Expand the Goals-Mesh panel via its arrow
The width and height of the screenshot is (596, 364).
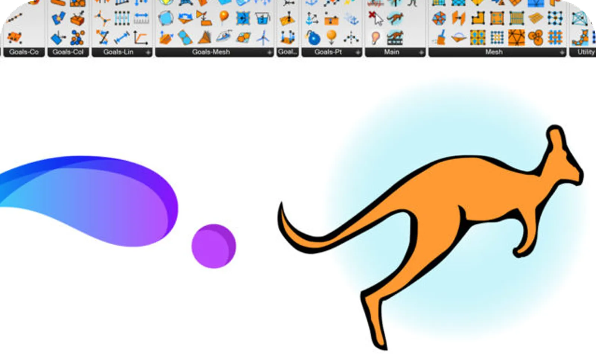click(270, 52)
